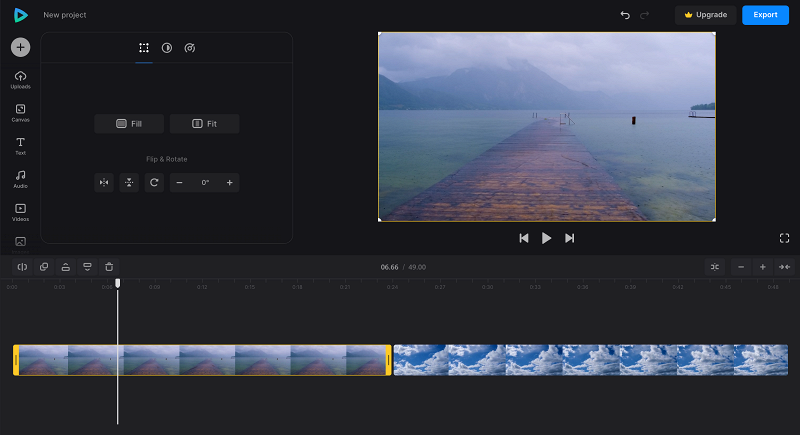Open the Videos library in sidebar
Viewport: 800px width, 435px height.
click(20, 213)
